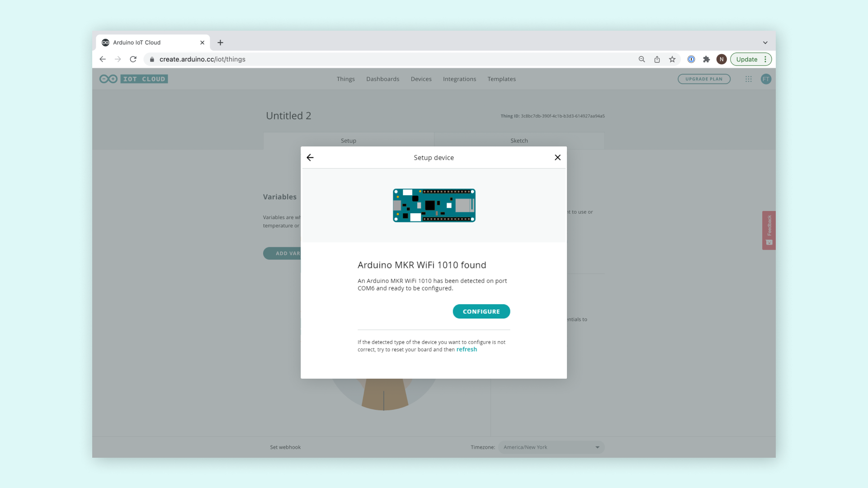Click the Arduino IoT Cloud logo

(134, 79)
